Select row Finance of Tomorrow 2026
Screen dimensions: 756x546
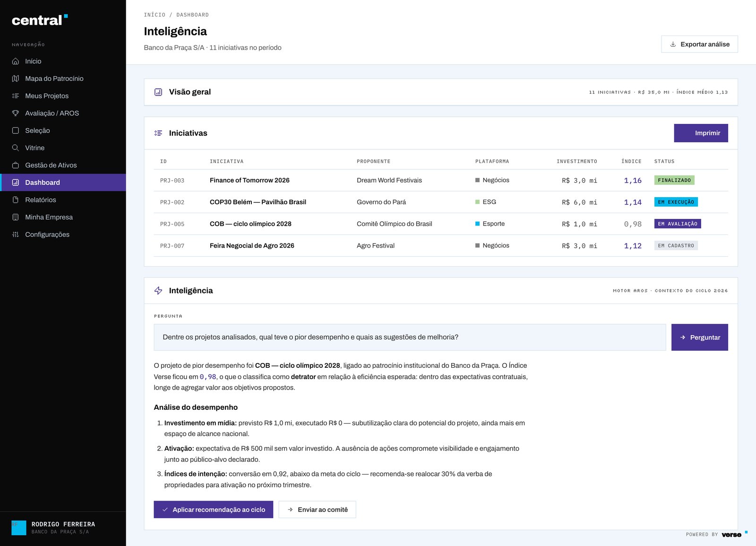click(441, 181)
